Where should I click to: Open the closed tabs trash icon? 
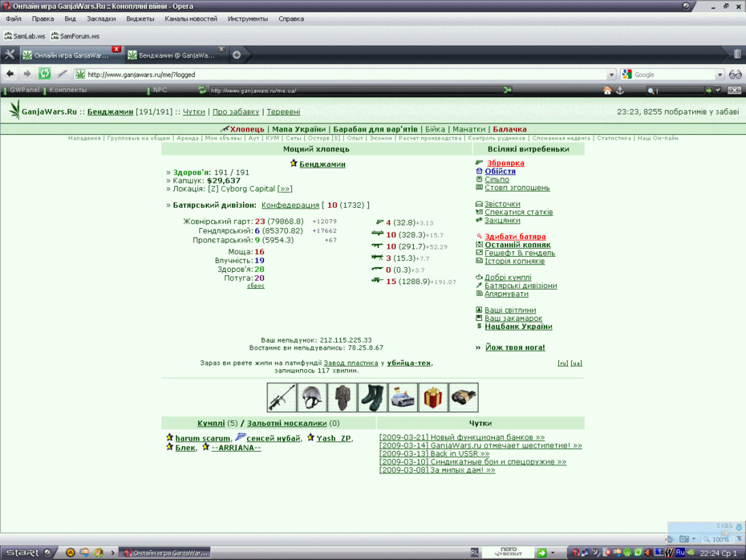pyautogui.click(x=737, y=55)
